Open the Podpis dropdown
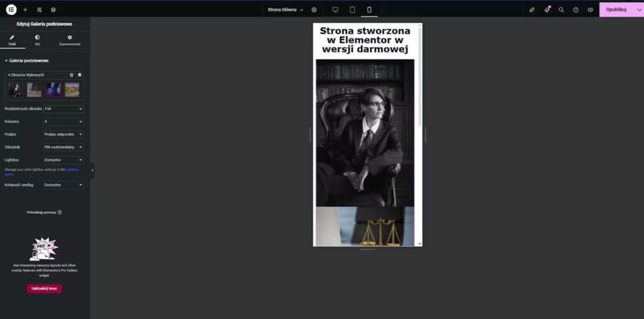This screenshot has height=319, width=644. [x=64, y=134]
